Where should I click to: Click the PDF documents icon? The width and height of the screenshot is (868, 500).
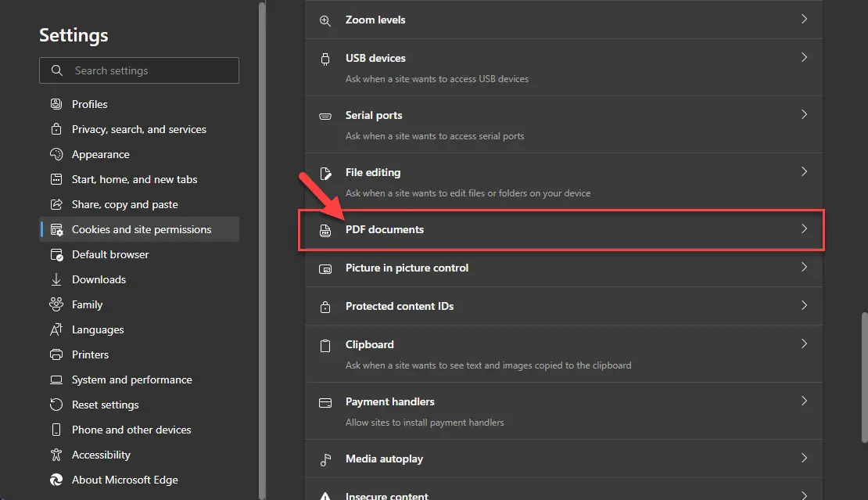pos(325,229)
